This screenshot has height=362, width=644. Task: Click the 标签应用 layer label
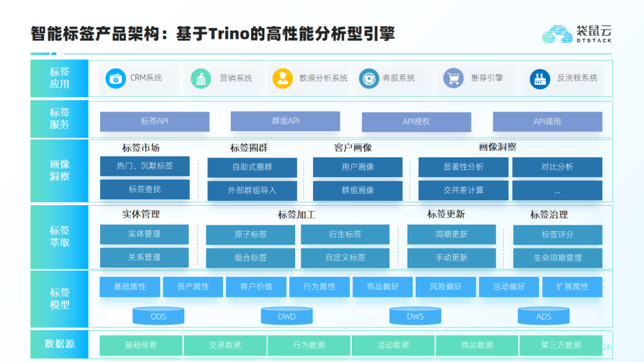pyautogui.click(x=60, y=78)
